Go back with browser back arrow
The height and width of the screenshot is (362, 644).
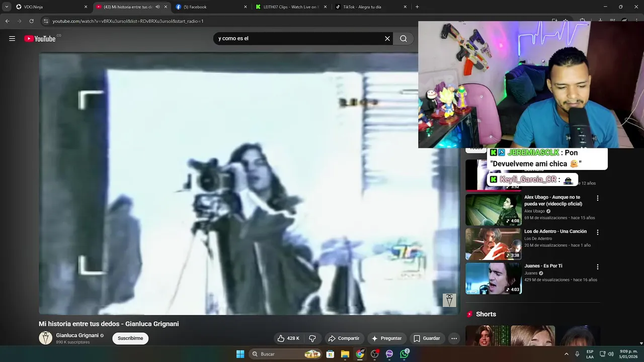pos(7,21)
